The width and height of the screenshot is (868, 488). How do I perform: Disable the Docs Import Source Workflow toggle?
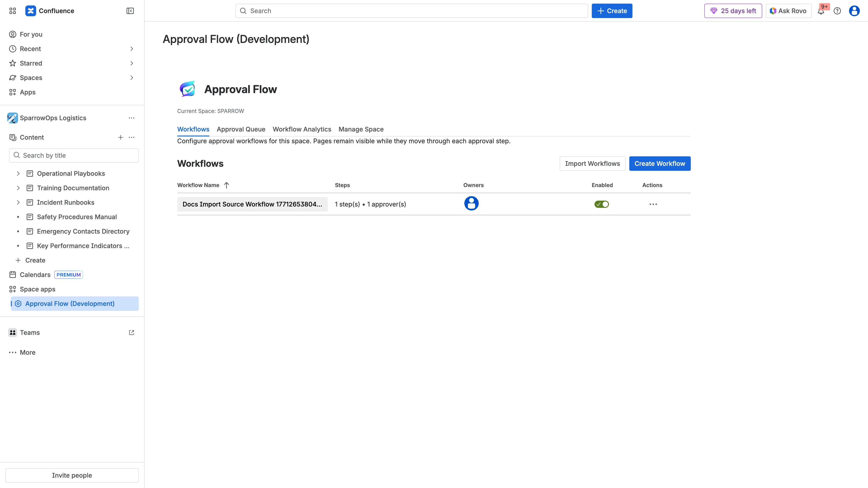click(602, 204)
